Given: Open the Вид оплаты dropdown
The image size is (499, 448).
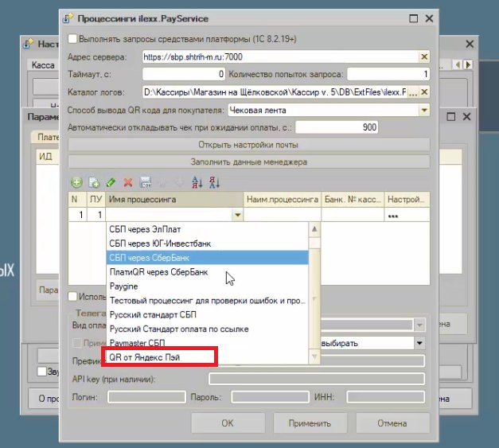Looking at the screenshot, I should 419,325.
